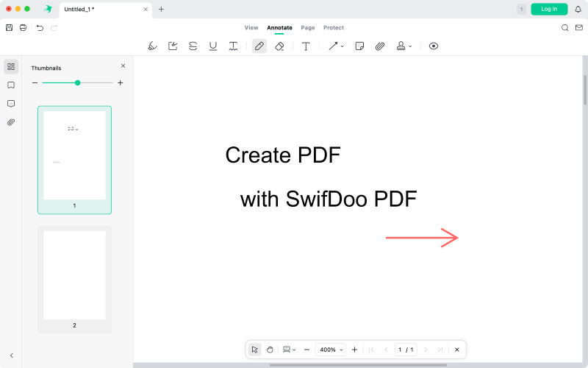588x368 pixels.
Task: Open the 400% zoom dropdown
Action: (331, 350)
